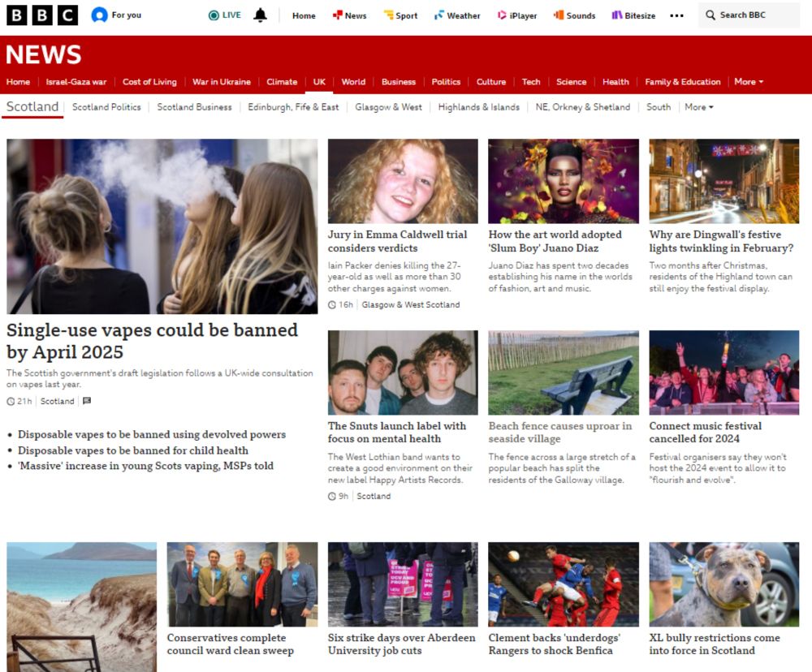Click the vaping women photo

tap(162, 226)
